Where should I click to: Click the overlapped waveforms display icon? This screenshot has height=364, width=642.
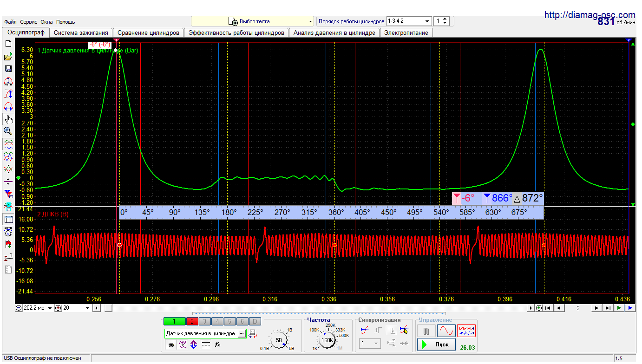click(x=8, y=156)
